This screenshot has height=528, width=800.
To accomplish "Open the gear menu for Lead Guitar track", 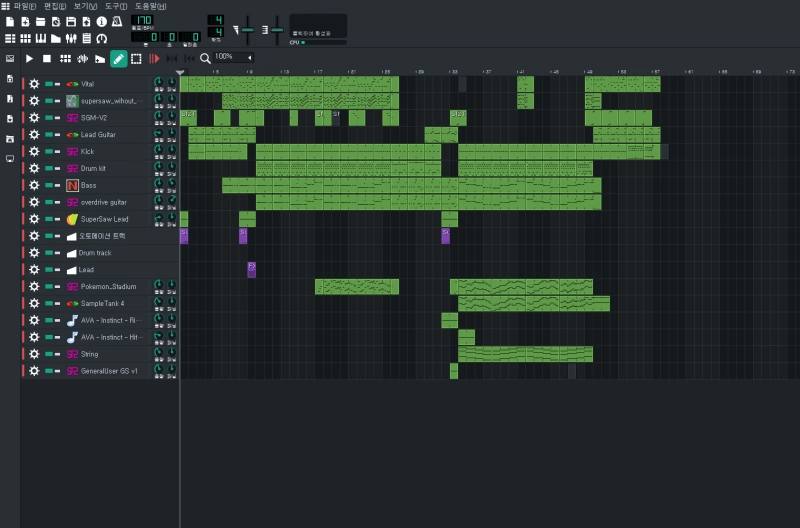I will (34, 134).
